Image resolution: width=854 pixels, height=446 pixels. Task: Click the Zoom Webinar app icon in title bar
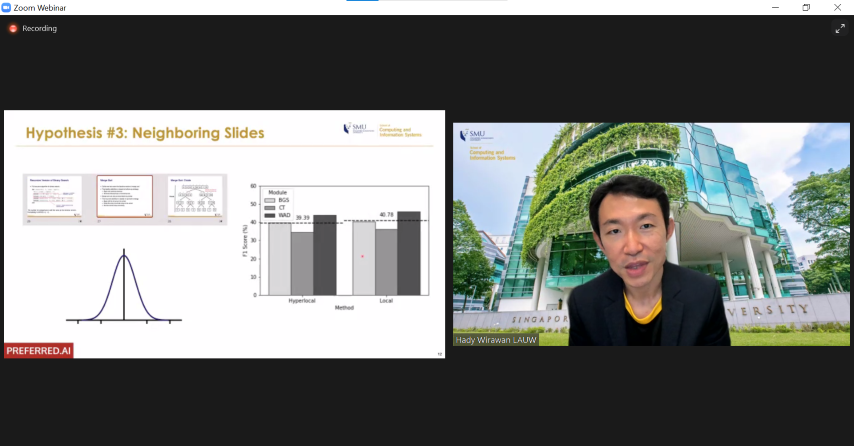click(8, 7)
